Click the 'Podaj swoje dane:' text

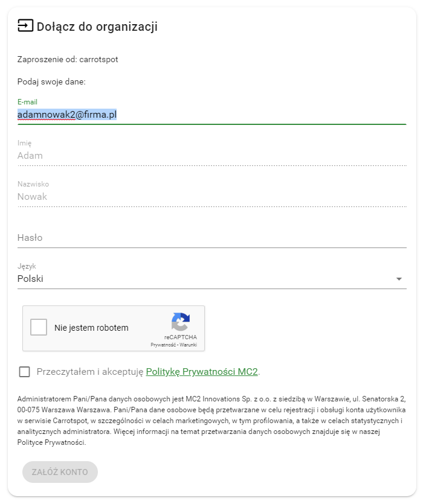click(x=51, y=81)
